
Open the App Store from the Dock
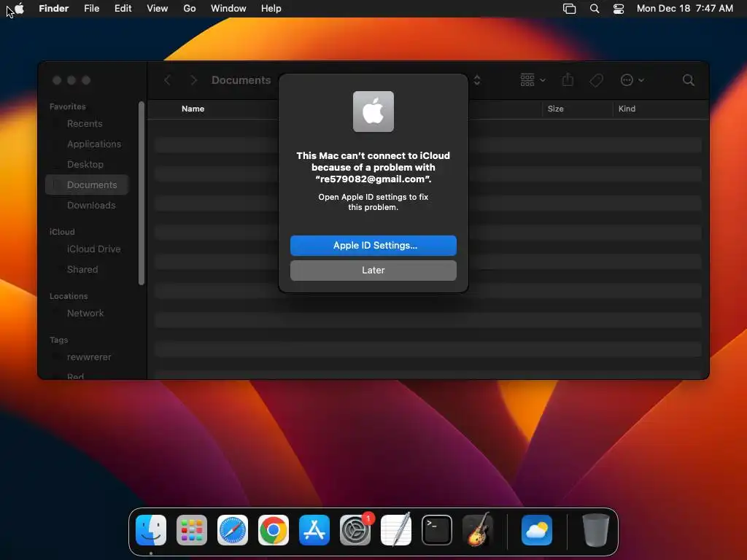pos(314,530)
